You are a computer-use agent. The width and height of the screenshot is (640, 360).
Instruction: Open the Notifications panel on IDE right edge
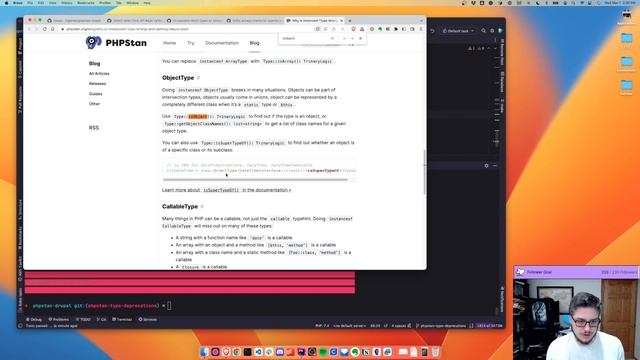pos(502,299)
